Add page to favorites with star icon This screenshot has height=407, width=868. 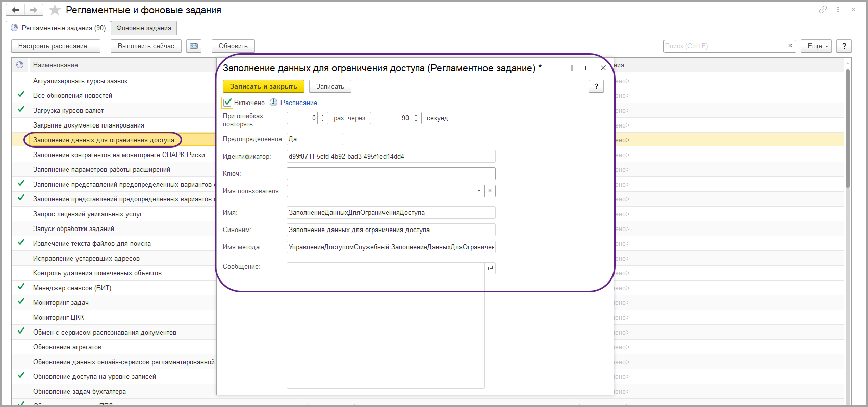click(55, 10)
